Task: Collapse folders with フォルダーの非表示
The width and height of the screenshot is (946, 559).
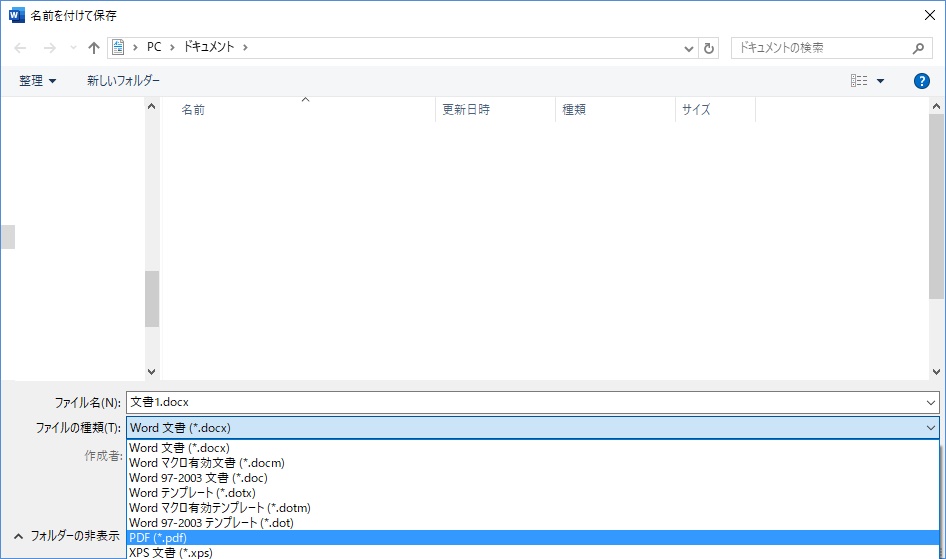Action: [x=66, y=535]
